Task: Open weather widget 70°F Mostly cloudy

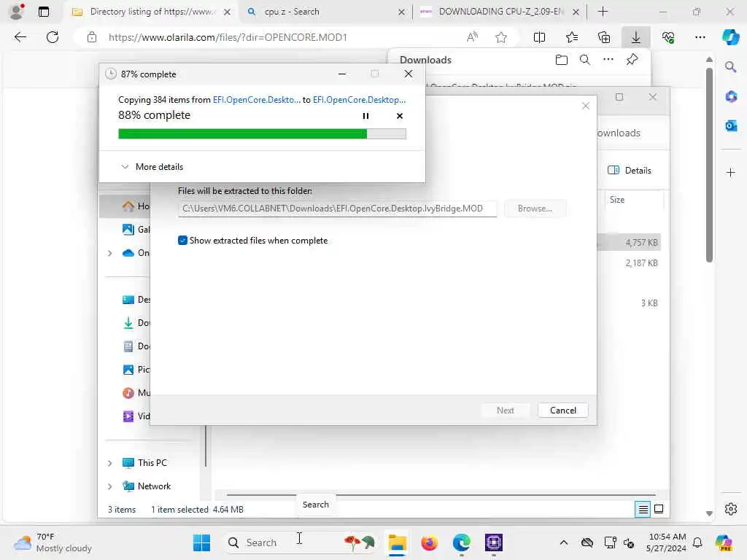Action: click(x=53, y=542)
